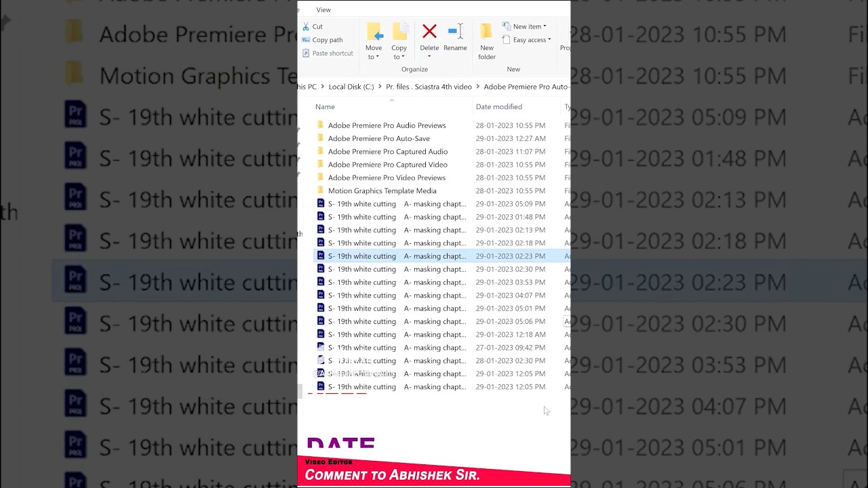Click the folder icon of Adobe Premiere Pro Video Previews
The width and height of the screenshot is (868, 488).
pos(321,178)
